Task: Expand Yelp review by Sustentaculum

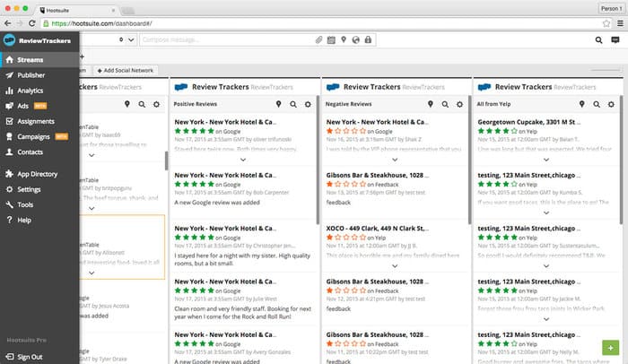Action: point(546,266)
